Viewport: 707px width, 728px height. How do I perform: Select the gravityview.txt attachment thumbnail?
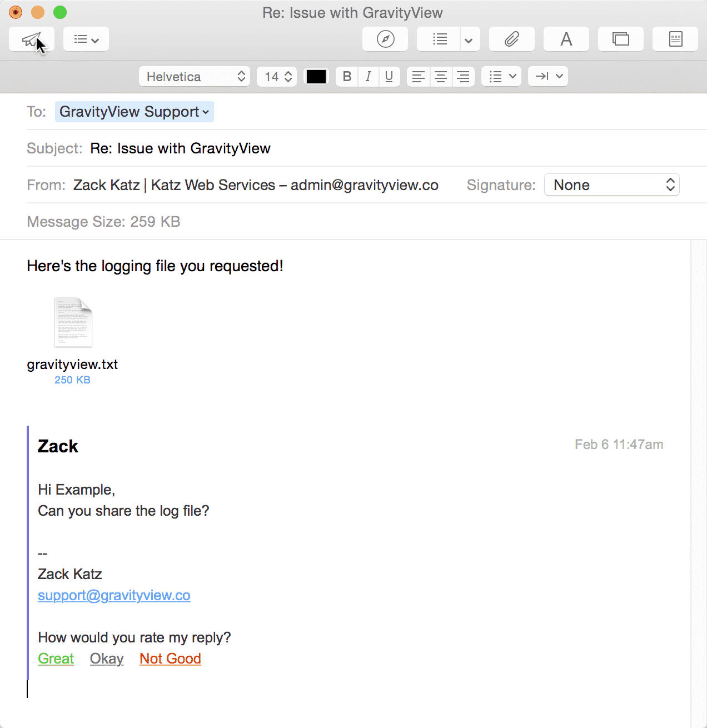72,322
